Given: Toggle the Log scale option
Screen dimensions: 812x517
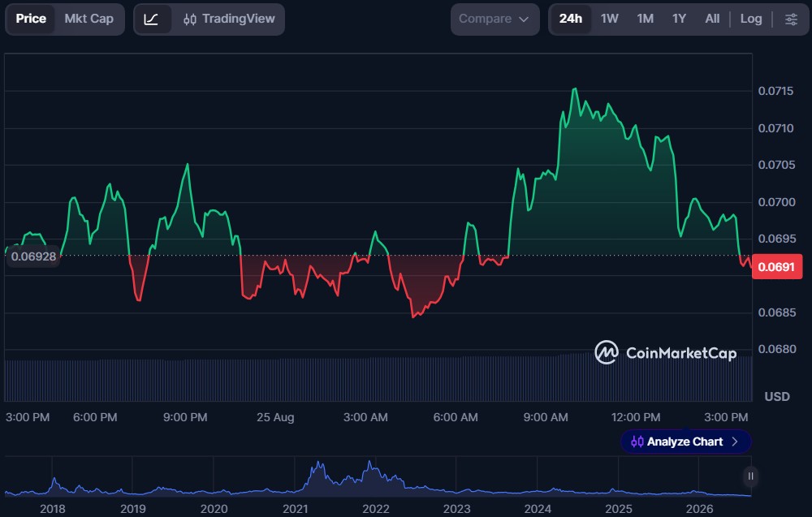Looking at the screenshot, I should [x=751, y=19].
